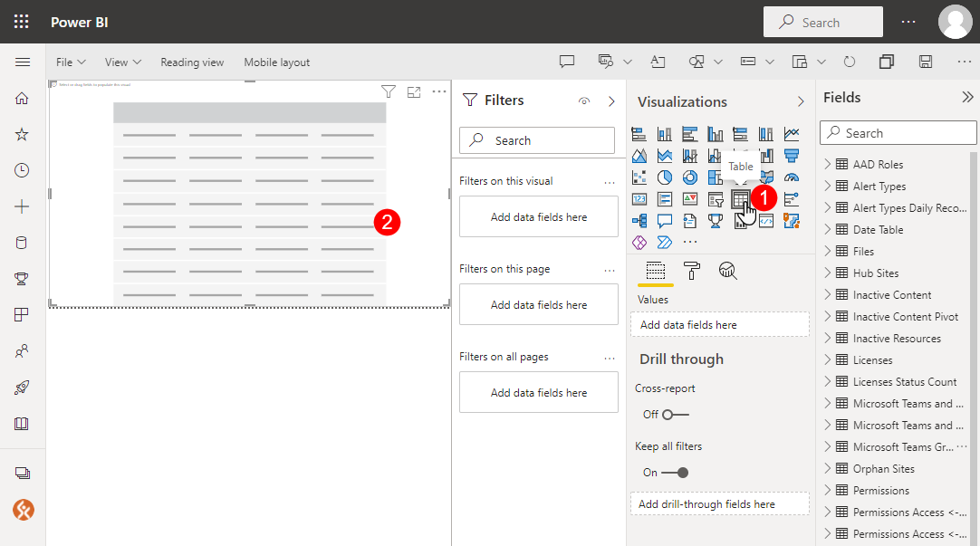Screen dimensions: 980x546
Task: Choose the Scatter chart visualization
Action: point(639,177)
